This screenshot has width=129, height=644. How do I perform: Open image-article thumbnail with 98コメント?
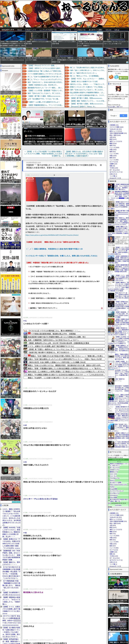click(118, 596)
